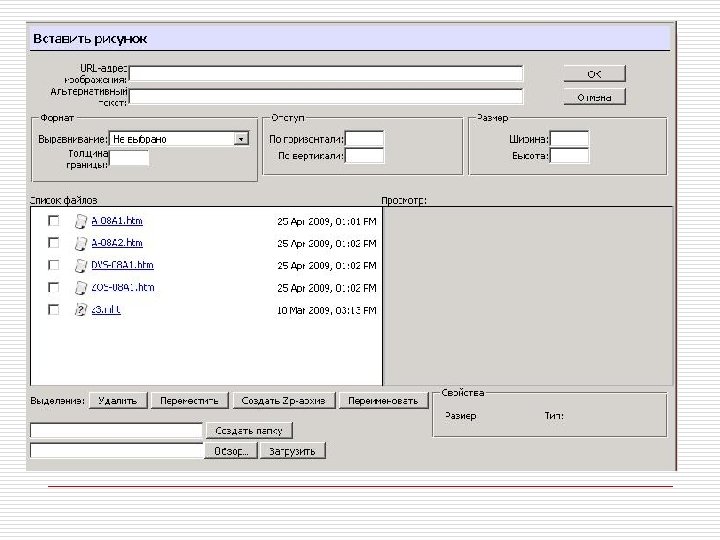Cancel with the Отмена button
Screen dimensions: 720x540
(x=595, y=97)
